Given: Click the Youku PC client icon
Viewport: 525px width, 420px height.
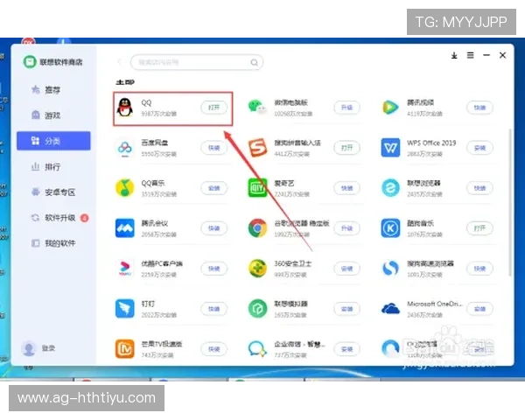Looking at the screenshot, I should point(124,269).
